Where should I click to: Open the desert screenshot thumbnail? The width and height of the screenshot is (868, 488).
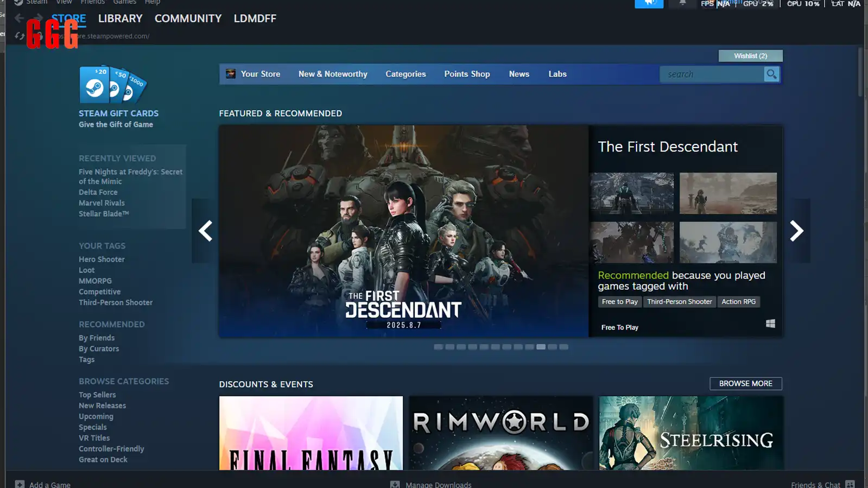point(728,193)
